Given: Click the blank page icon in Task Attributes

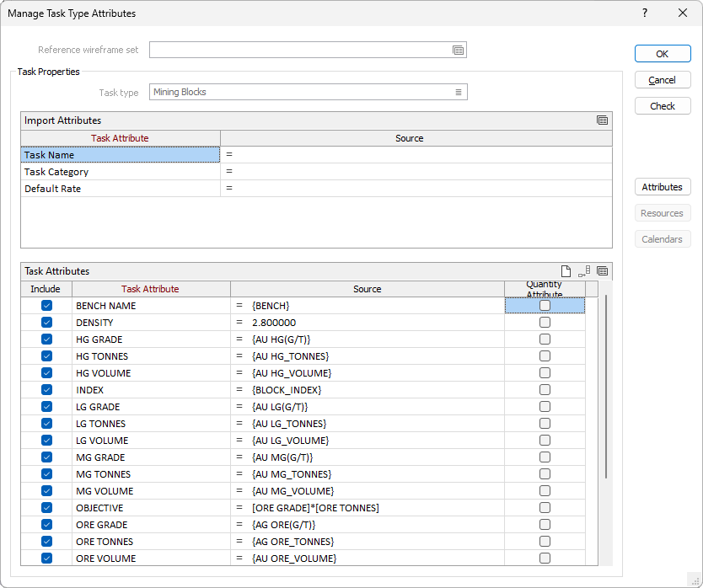Looking at the screenshot, I should (x=566, y=271).
